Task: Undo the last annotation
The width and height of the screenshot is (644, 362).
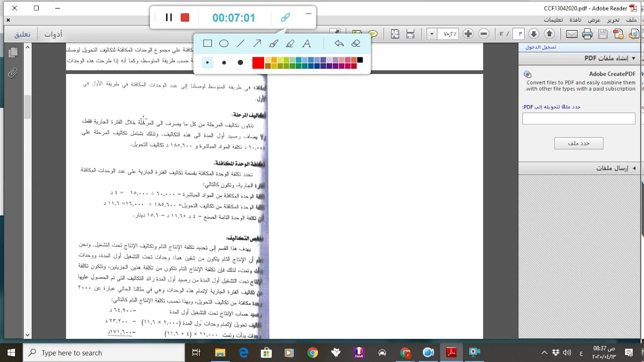Action: tap(339, 44)
